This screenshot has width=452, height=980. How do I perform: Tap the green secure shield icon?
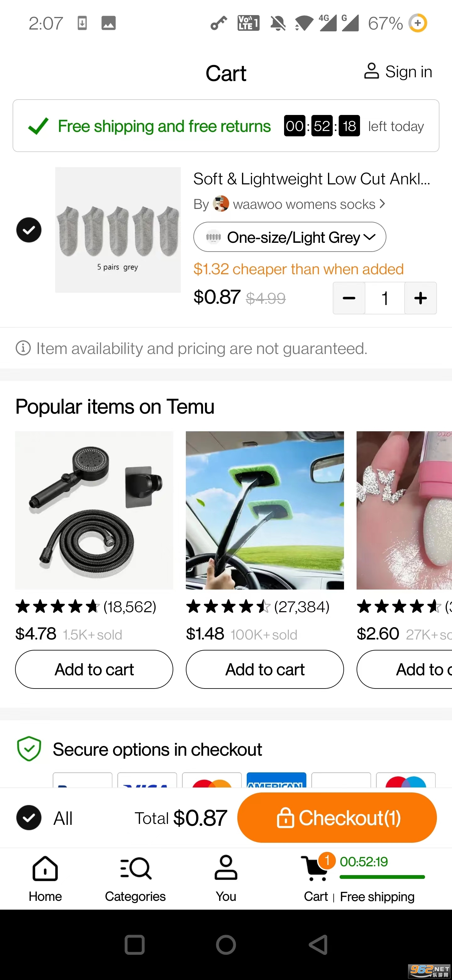(29, 749)
